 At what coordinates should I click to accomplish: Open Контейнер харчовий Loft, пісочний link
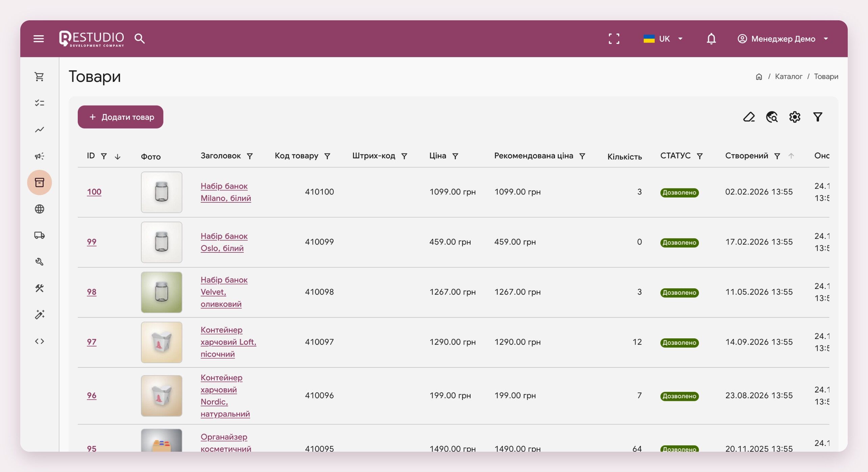click(x=228, y=342)
